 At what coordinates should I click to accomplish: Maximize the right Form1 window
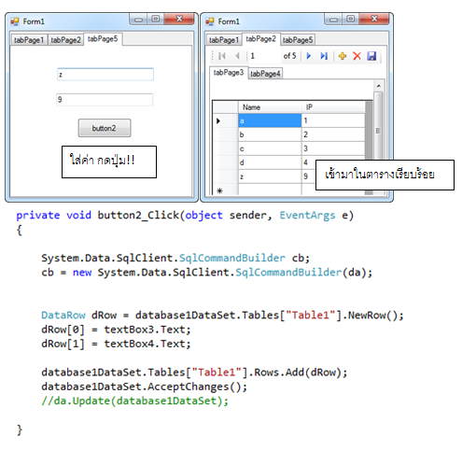pos(351,20)
